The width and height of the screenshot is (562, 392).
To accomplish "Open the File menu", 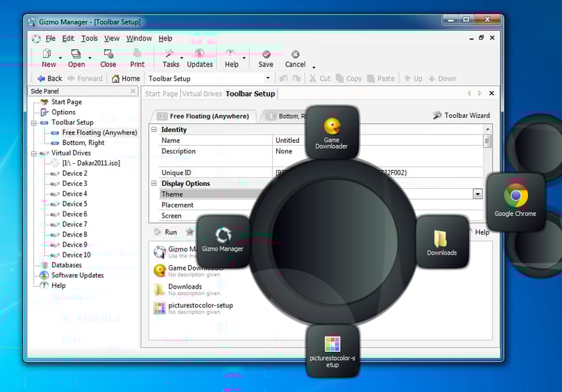I will click(x=51, y=38).
